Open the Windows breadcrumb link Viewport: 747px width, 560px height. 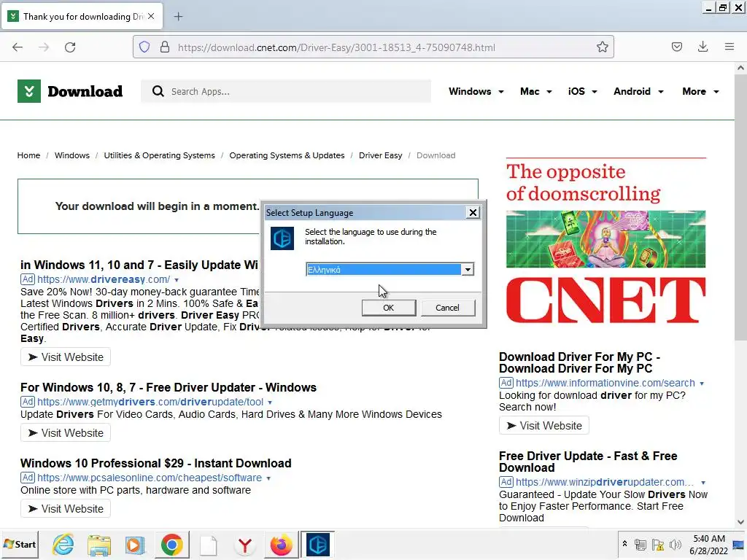click(x=72, y=155)
